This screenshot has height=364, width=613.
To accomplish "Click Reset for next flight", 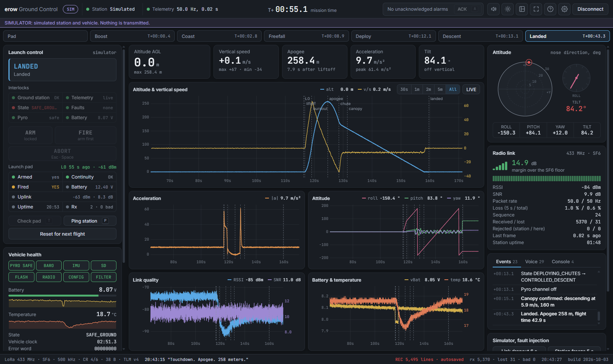I will point(62,234).
